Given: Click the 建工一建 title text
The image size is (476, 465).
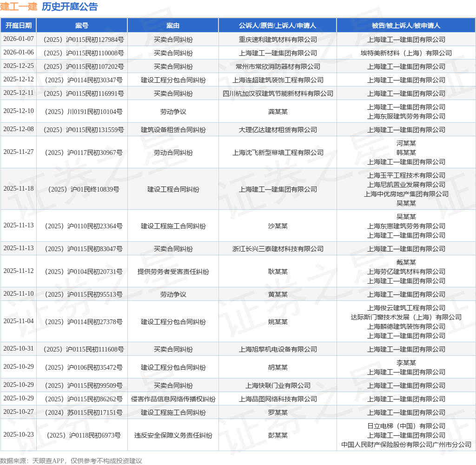Looking at the screenshot, I should tap(19, 7).
